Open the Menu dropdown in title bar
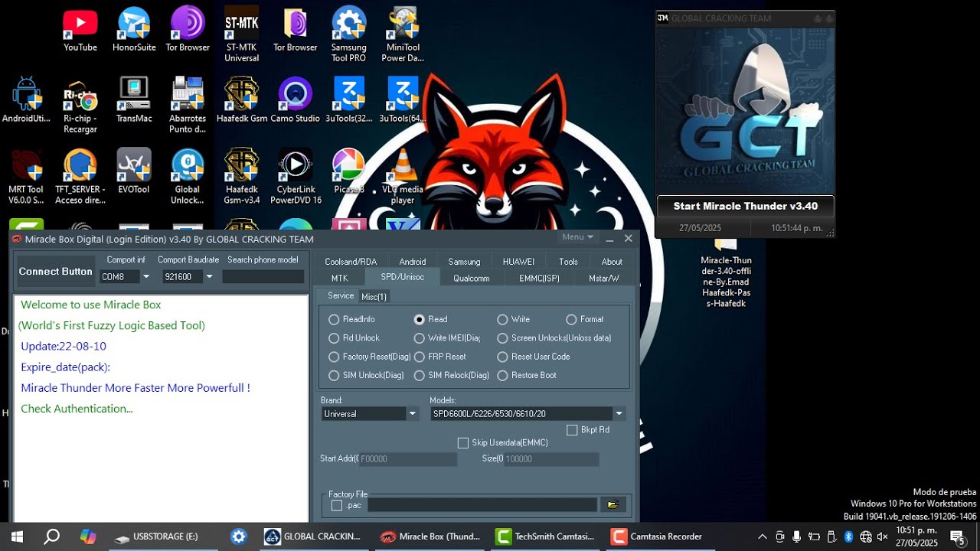The image size is (980, 551). [x=577, y=237]
